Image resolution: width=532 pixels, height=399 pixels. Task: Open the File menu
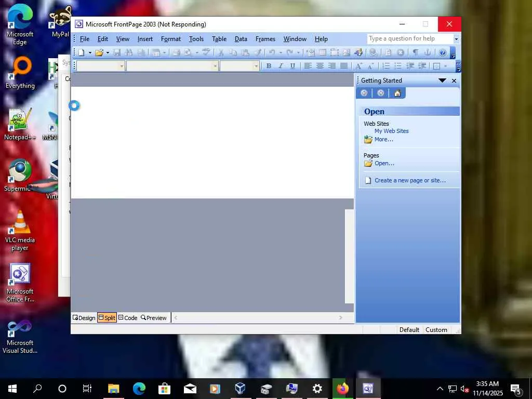point(85,39)
